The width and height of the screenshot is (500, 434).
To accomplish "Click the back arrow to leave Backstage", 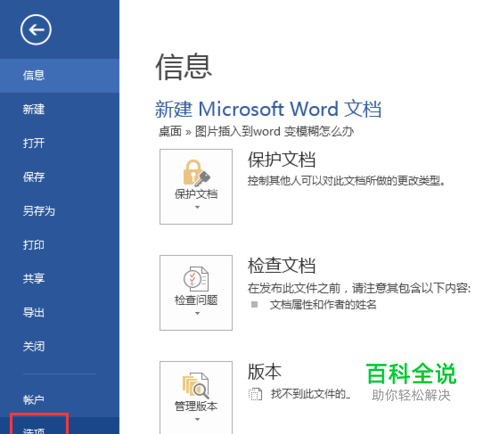I will point(36,30).
